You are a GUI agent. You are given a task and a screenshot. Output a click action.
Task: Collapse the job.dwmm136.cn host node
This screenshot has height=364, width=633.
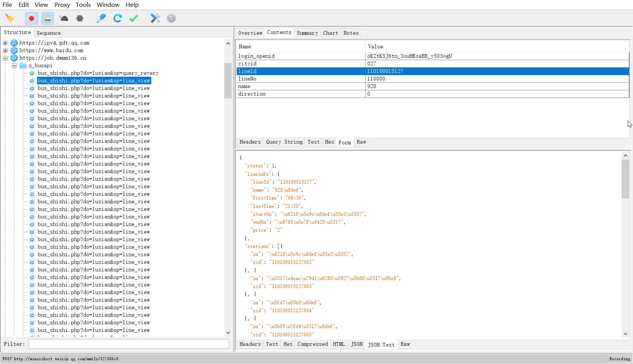pyautogui.click(x=5, y=58)
